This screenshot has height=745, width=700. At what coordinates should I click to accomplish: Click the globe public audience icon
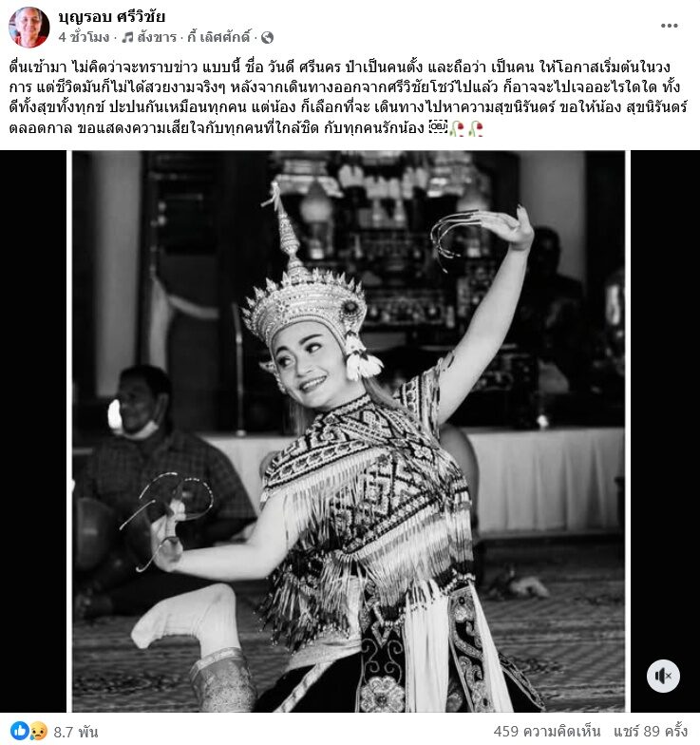268,38
